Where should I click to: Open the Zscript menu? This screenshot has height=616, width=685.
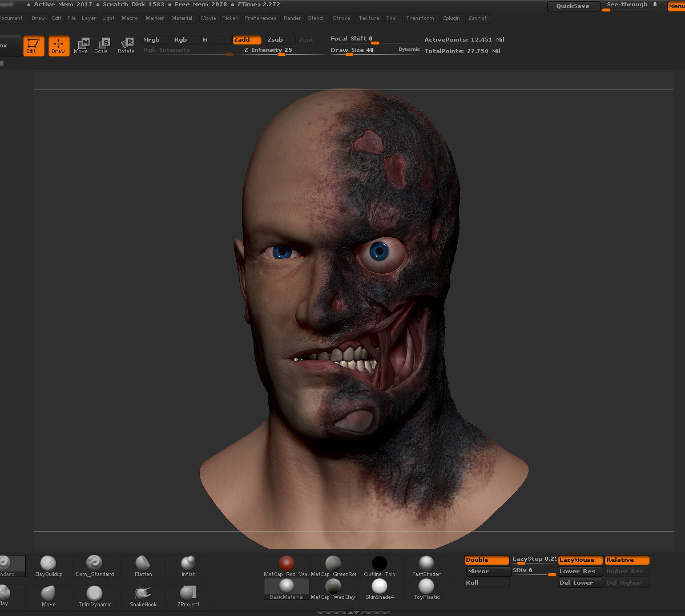click(x=478, y=18)
